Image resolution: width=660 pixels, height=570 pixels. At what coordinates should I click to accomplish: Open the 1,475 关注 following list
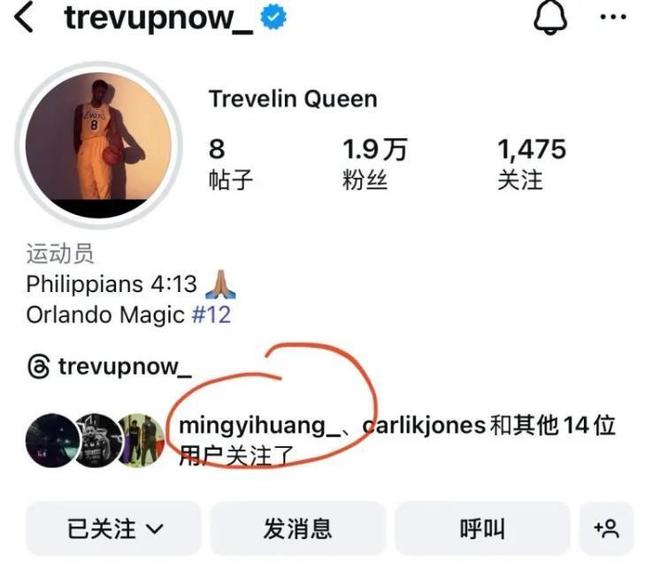click(532, 164)
